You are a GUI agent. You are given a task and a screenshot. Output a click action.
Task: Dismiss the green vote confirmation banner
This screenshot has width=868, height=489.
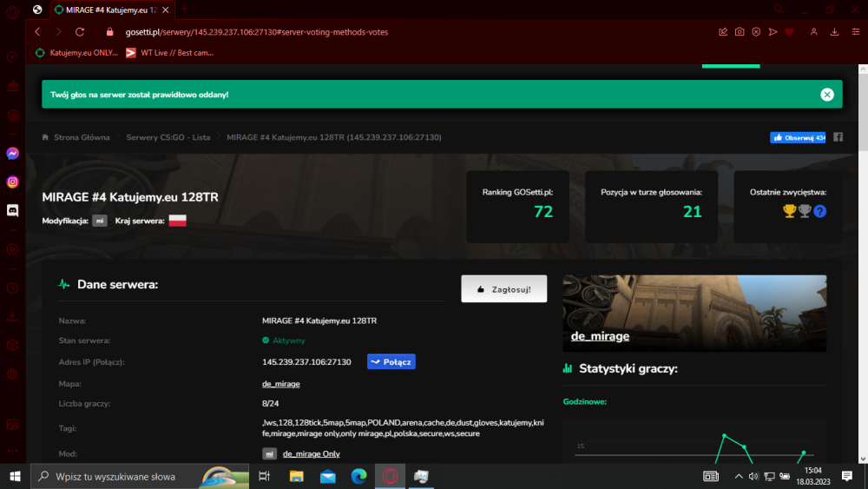[x=827, y=95]
